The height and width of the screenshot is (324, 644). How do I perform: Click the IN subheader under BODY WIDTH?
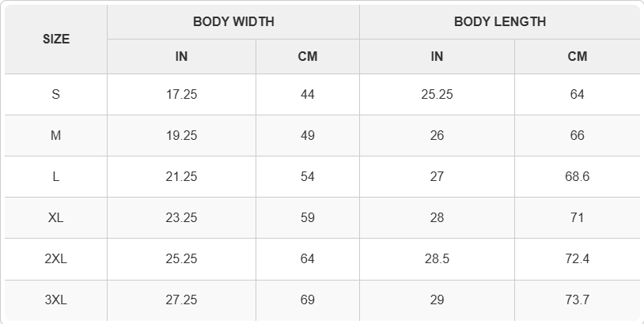[x=181, y=57]
